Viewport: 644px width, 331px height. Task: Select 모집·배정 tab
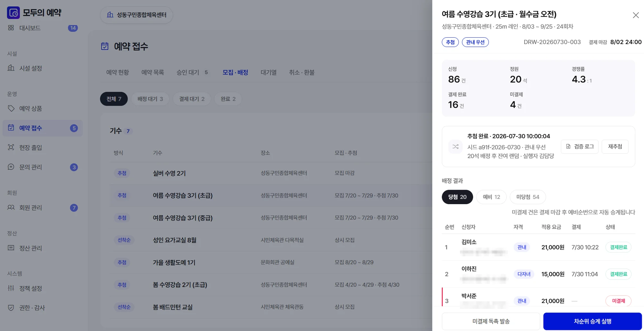coord(235,72)
